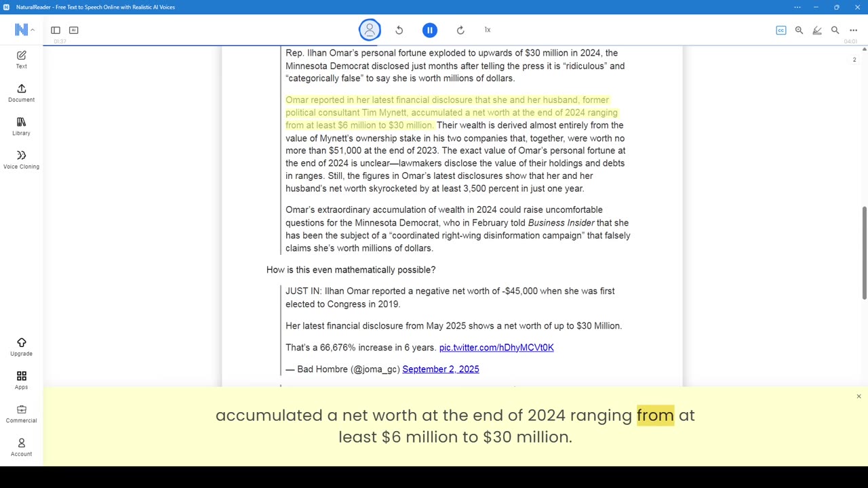Choose a voice via avatar button
The image size is (868, 488).
point(370,30)
